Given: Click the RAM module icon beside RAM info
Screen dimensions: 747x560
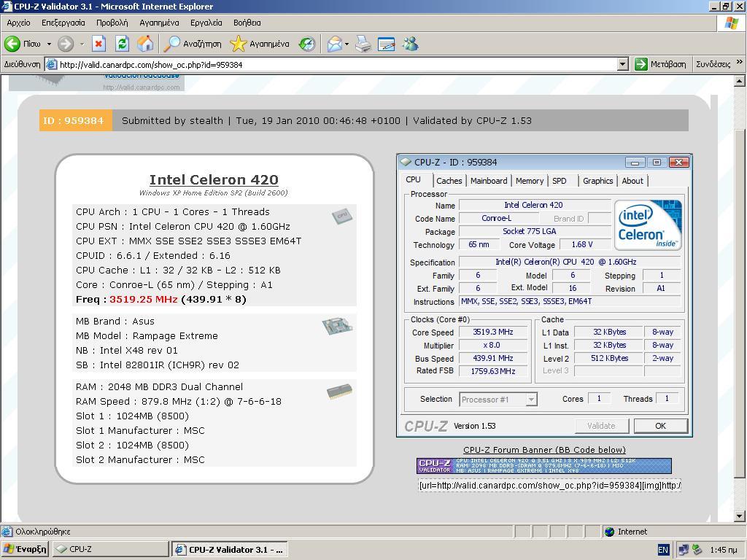Looking at the screenshot, I should coord(340,392).
